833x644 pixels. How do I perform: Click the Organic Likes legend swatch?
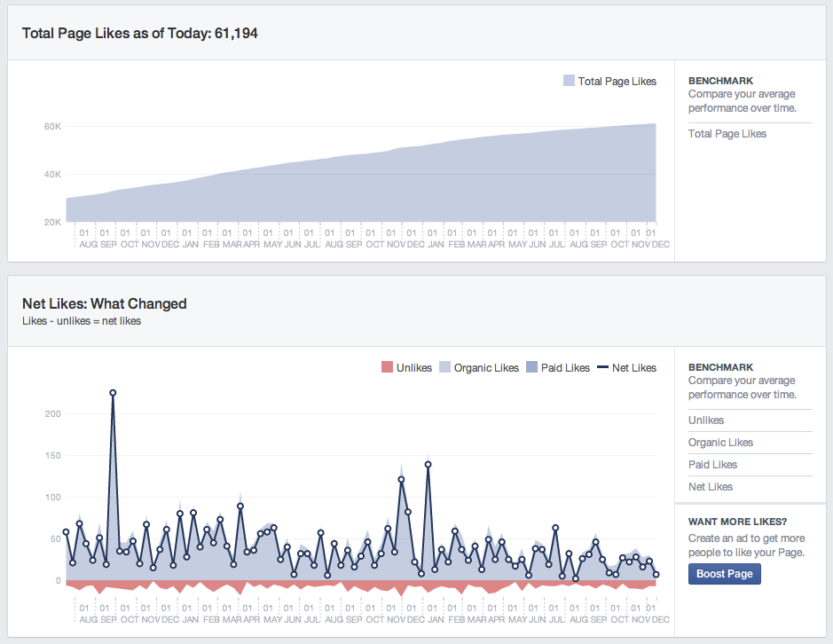(444, 367)
